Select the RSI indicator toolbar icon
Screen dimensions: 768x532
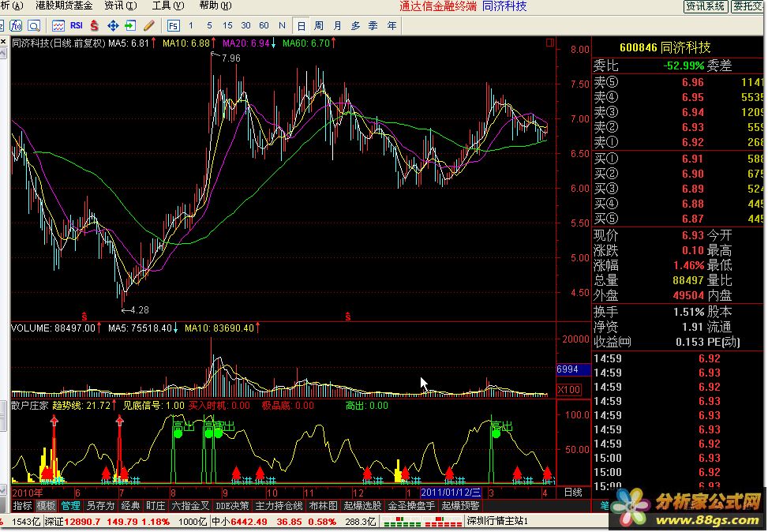[x=77, y=25]
